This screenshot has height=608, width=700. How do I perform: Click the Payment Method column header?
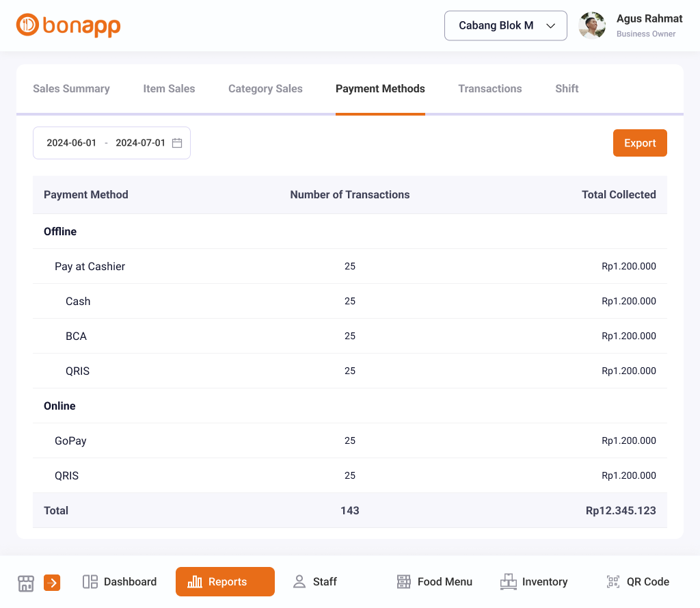pyautogui.click(x=85, y=195)
